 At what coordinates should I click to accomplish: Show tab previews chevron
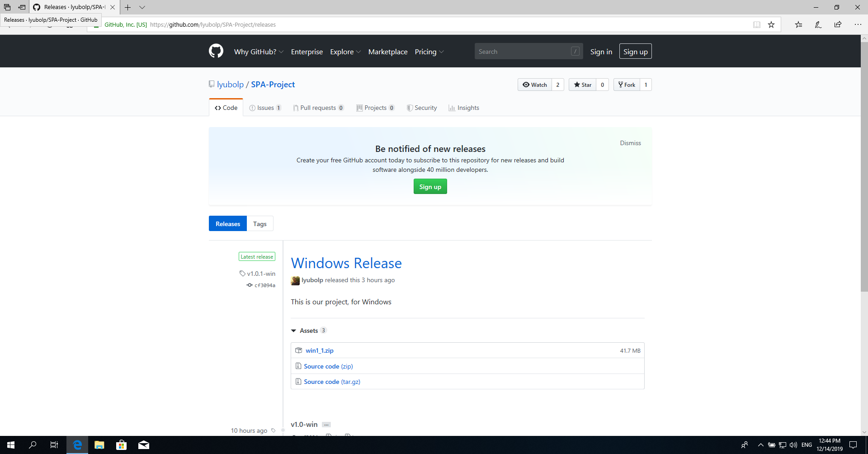click(x=142, y=7)
